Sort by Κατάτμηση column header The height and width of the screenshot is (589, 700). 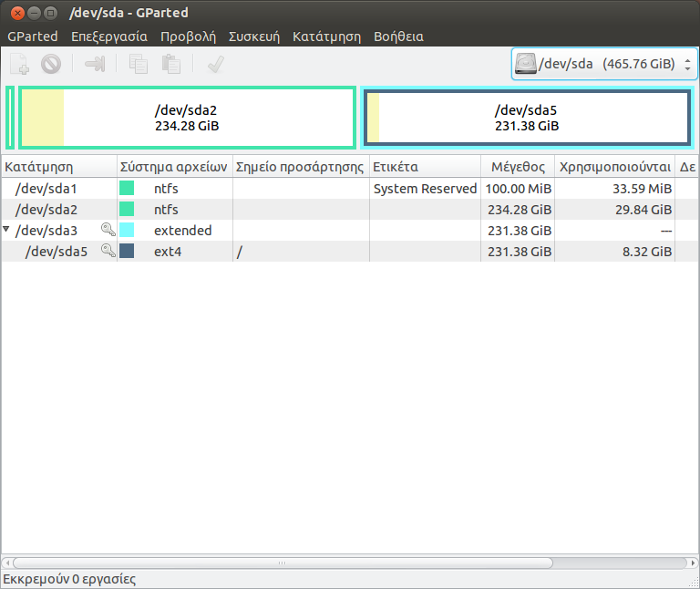pos(59,167)
